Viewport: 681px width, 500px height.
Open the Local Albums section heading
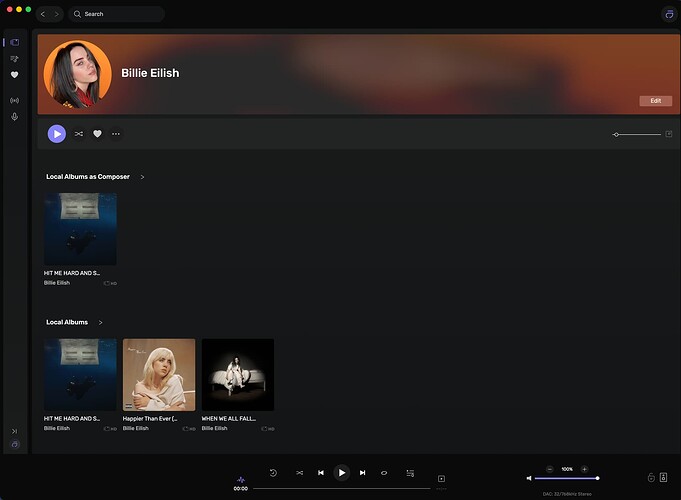pos(67,322)
